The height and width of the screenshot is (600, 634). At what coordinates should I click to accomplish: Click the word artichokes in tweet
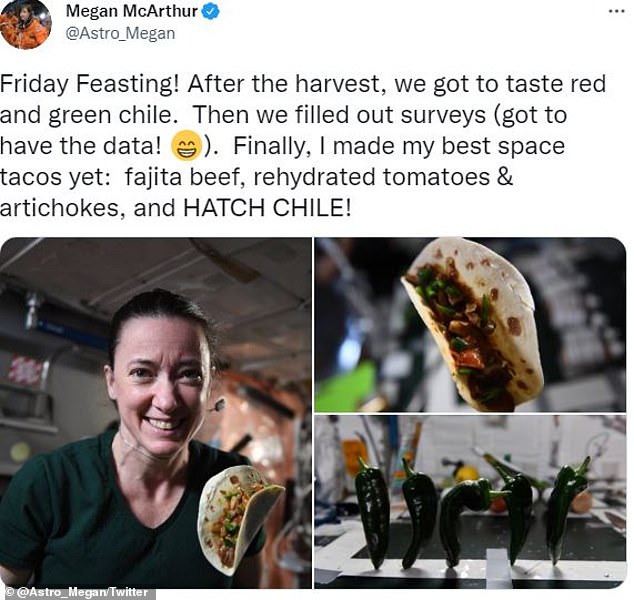point(59,208)
